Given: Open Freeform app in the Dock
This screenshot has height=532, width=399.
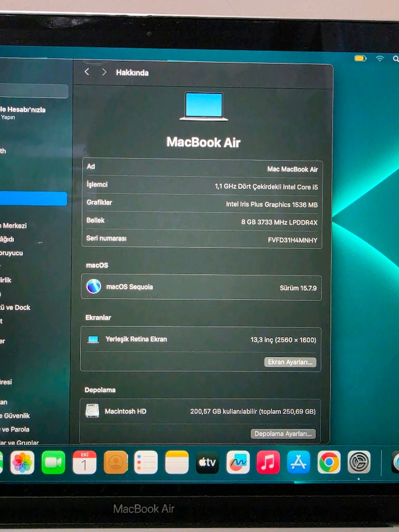Looking at the screenshot, I should pyautogui.click(x=238, y=462).
